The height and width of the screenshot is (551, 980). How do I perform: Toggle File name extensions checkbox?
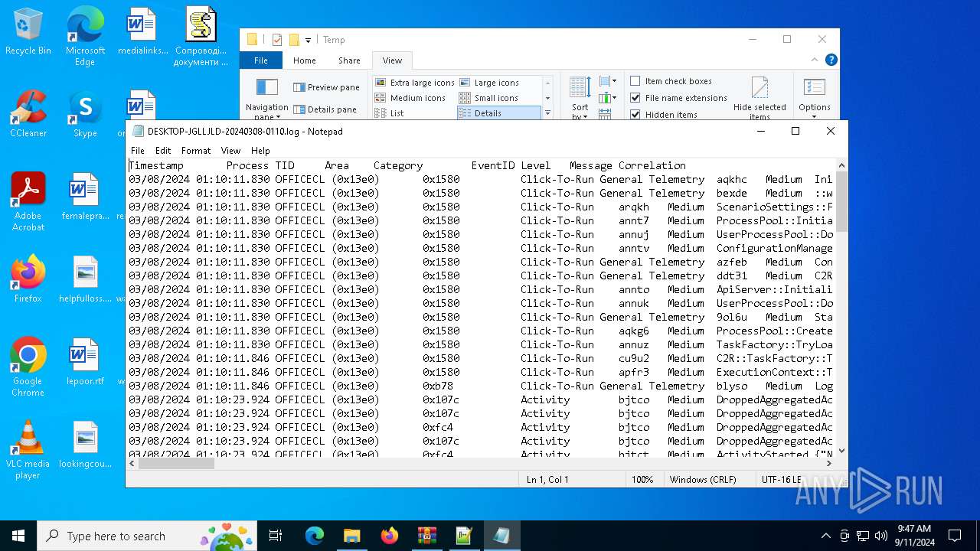pos(678,98)
